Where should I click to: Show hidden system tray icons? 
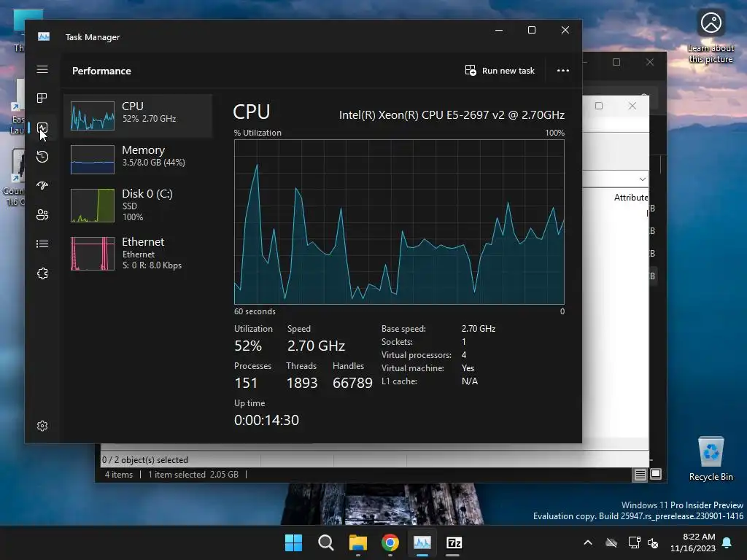point(588,542)
